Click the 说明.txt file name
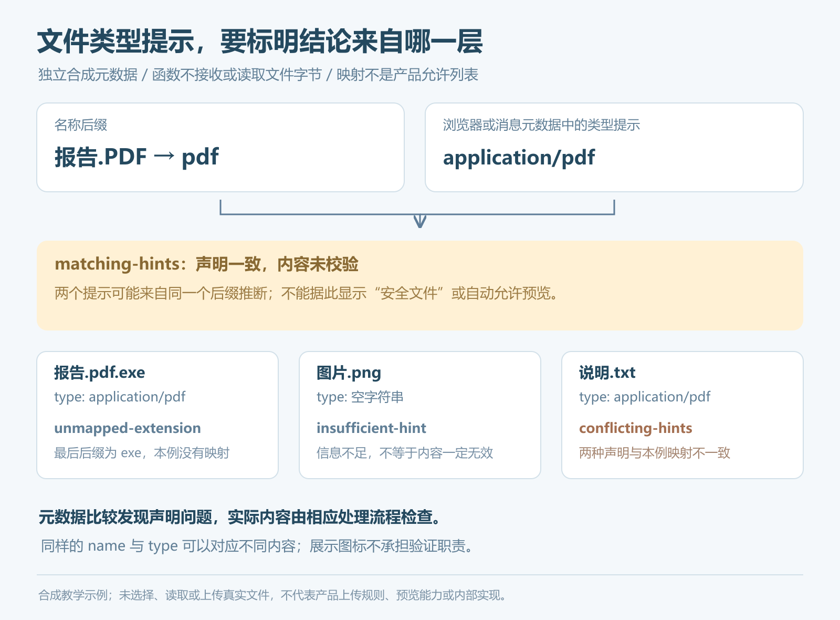The width and height of the screenshot is (840, 620). click(607, 373)
